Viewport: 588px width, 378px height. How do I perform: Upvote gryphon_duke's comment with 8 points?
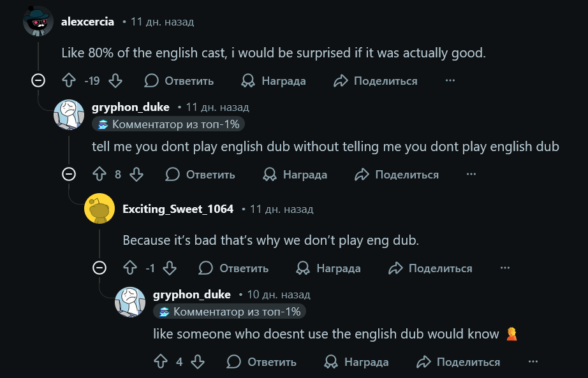[99, 175]
